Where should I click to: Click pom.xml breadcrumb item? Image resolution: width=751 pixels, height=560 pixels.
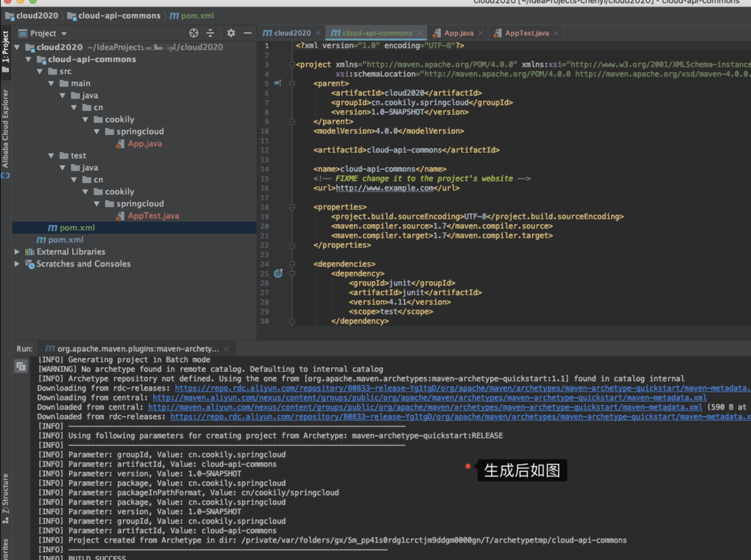[x=197, y=16]
